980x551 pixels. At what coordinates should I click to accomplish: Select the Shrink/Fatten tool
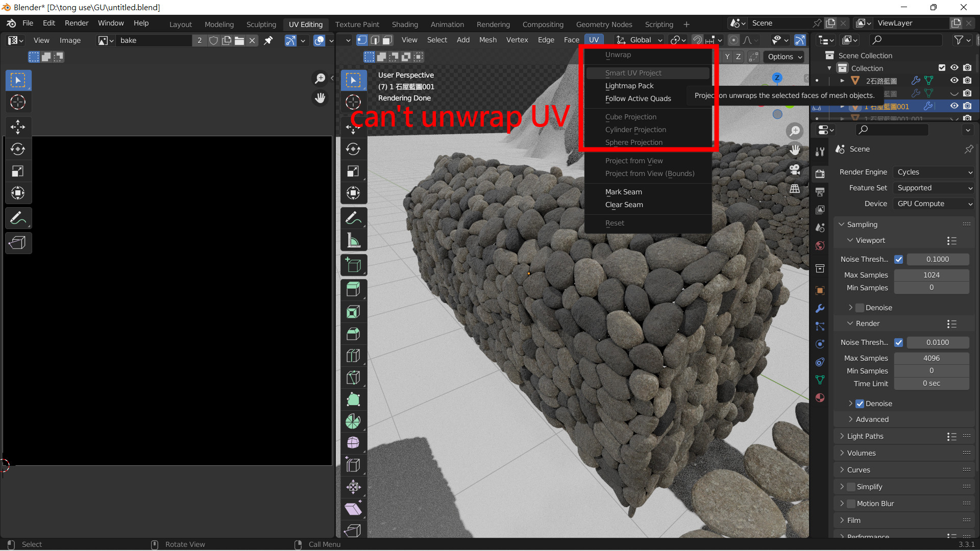click(x=353, y=487)
